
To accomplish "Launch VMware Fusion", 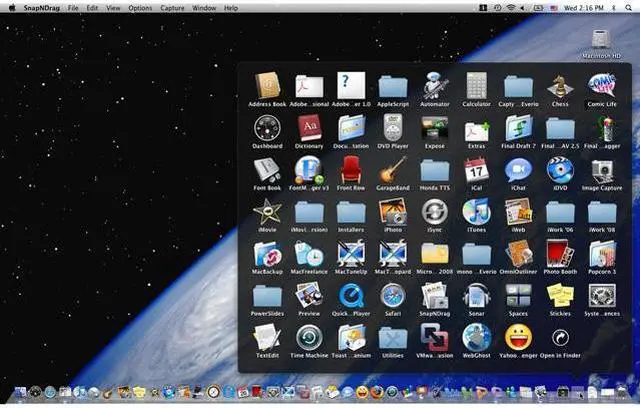I will (x=435, y=337).
